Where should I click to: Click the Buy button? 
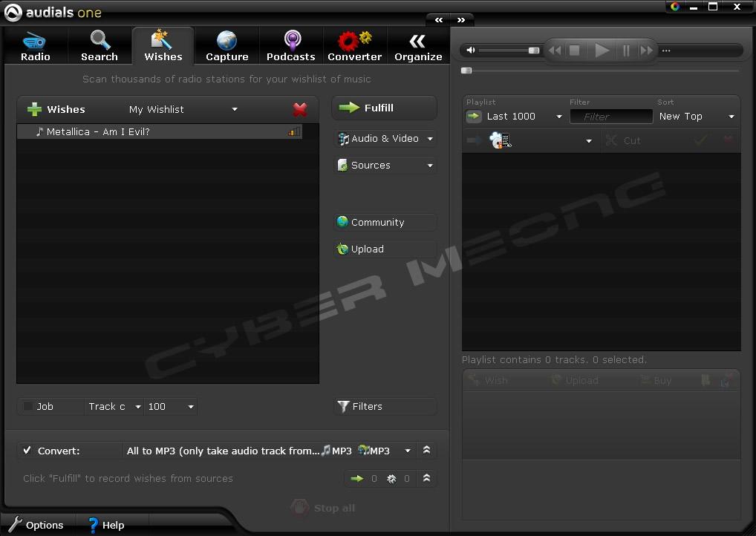point(656,380)
